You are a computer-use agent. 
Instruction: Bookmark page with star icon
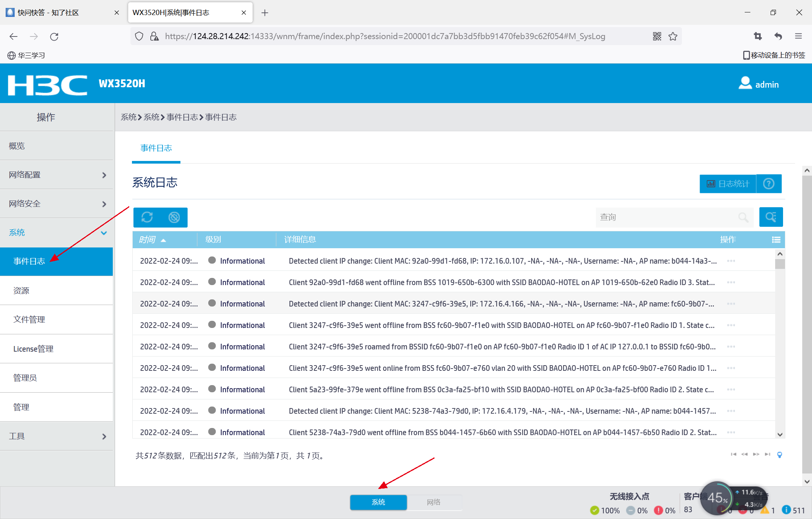click(673, 36)
